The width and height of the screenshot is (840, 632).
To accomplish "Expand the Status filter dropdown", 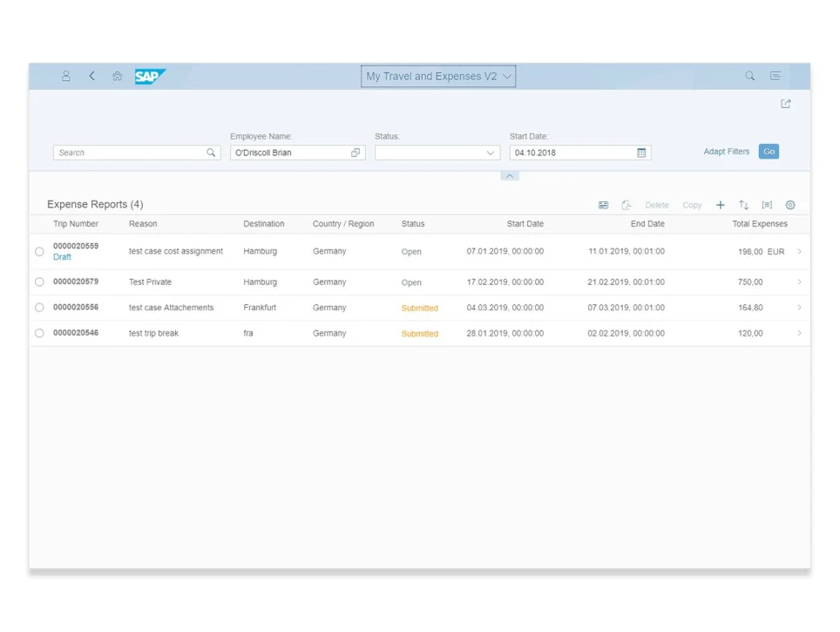I will 490,153.
